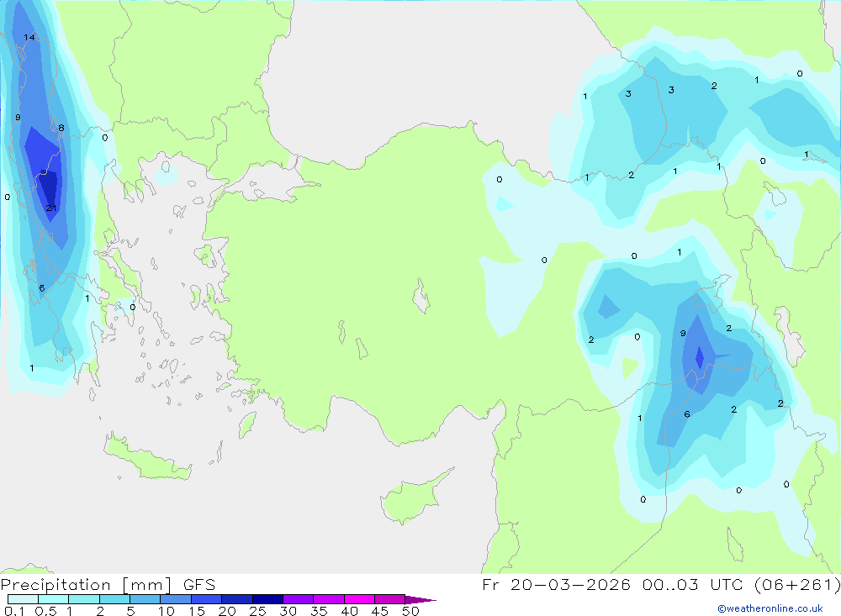The height and width of the screenshot is (616, 841).
Task: Click the 'Precipitation [mm]' title text
Action: [x=87, y=585]
